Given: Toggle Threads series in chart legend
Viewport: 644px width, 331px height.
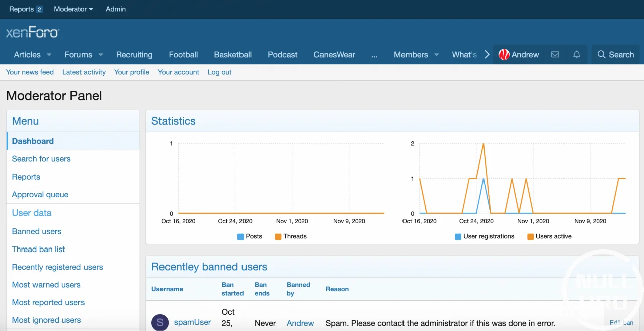Looking at the screenshot, I should (x=278, y=236).
